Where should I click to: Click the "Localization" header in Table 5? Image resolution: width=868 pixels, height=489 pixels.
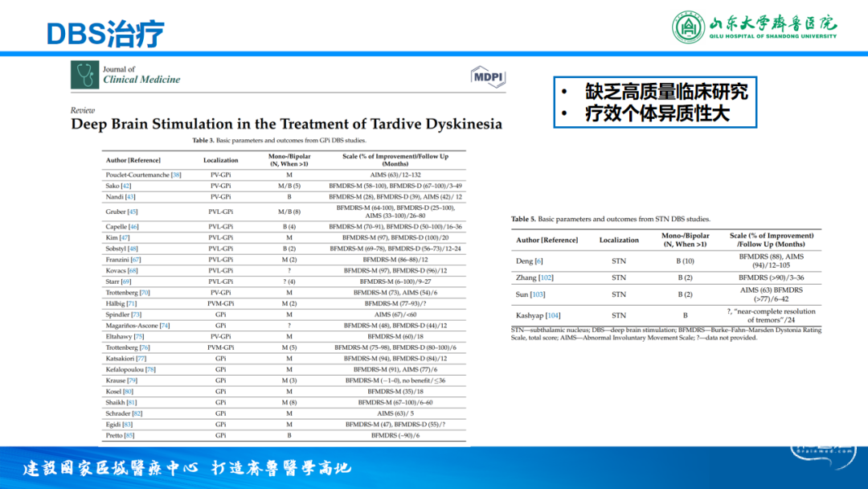619,240
